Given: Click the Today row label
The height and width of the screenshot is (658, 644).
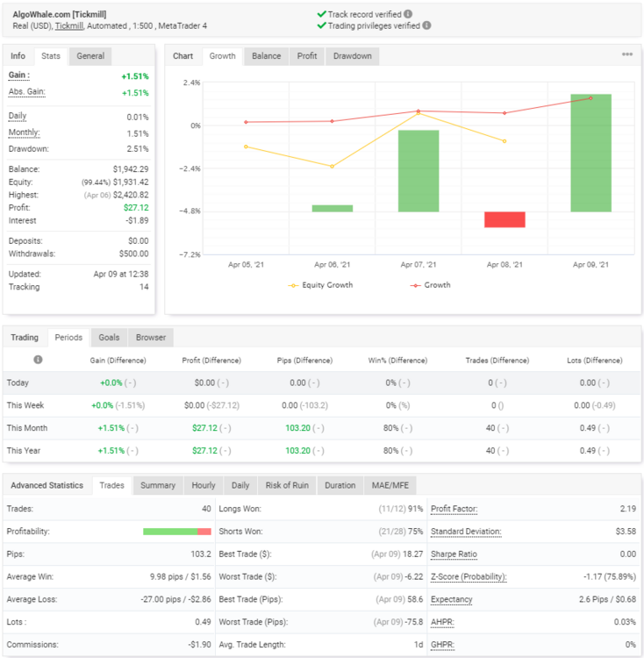Looking at the screenshot, I should coord(18,383).
